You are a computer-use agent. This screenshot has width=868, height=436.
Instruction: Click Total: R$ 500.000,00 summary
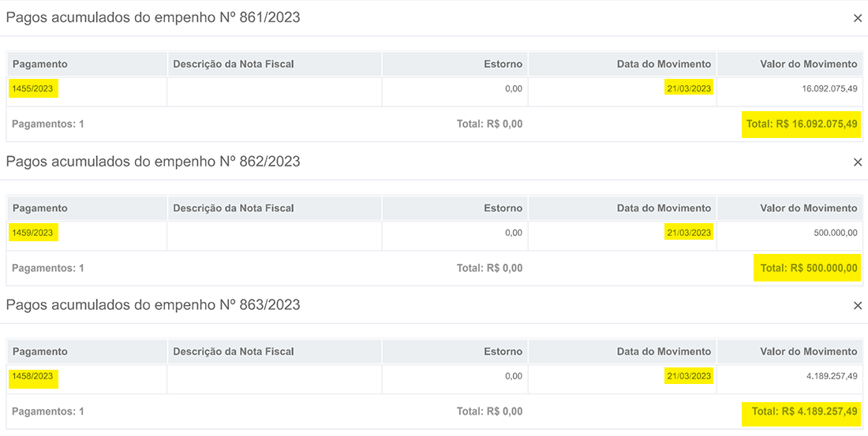[x=808, y=268]
